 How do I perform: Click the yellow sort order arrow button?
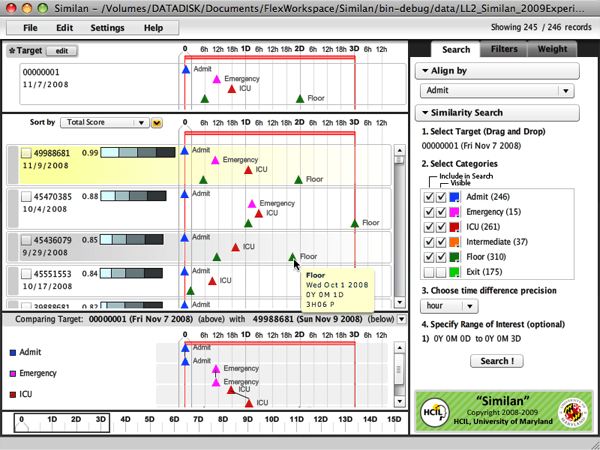coord(157,123)
